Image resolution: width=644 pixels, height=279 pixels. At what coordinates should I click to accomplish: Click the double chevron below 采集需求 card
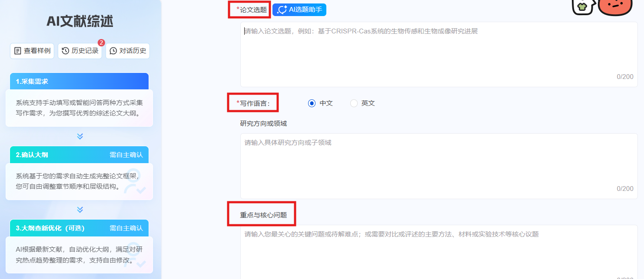80,136
